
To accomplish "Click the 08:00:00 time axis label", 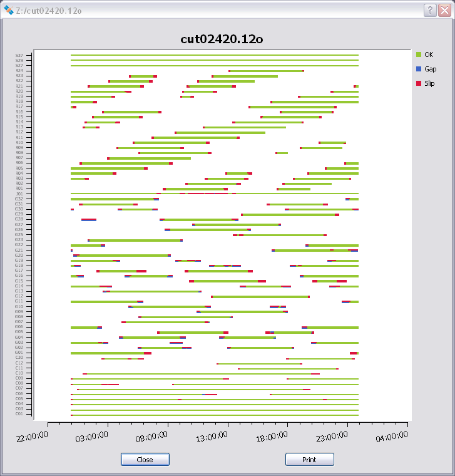I will point(152,434).
